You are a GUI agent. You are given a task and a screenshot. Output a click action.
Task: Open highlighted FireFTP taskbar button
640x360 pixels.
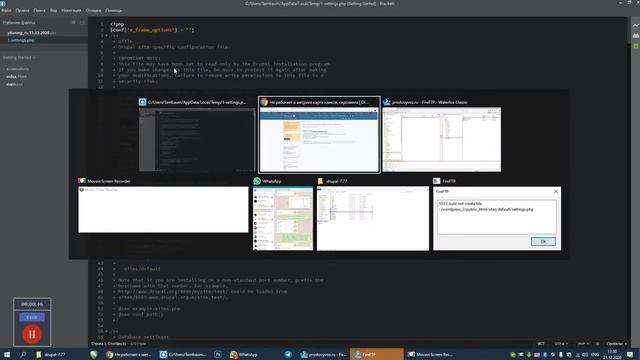(x=376, y=354)
